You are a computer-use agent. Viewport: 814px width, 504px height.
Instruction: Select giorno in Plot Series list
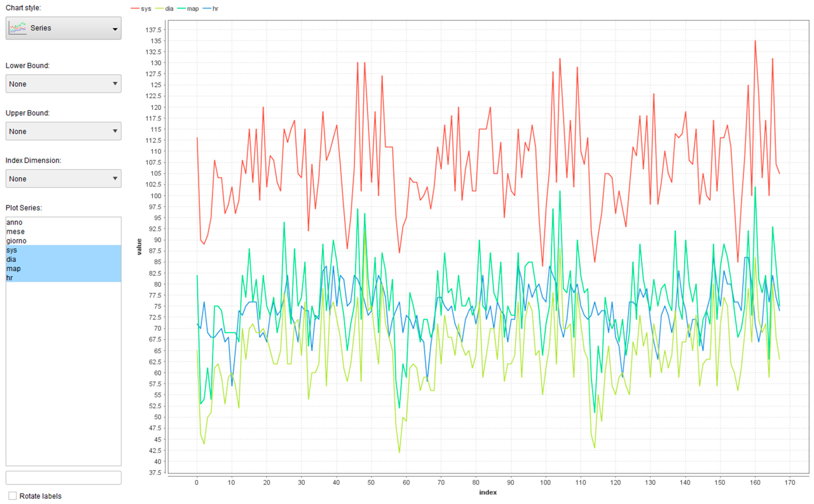[16, 241]
